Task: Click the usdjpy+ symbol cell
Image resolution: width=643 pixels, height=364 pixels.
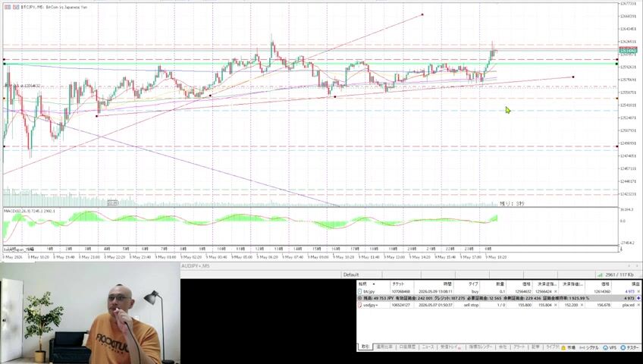Action: 370,305
